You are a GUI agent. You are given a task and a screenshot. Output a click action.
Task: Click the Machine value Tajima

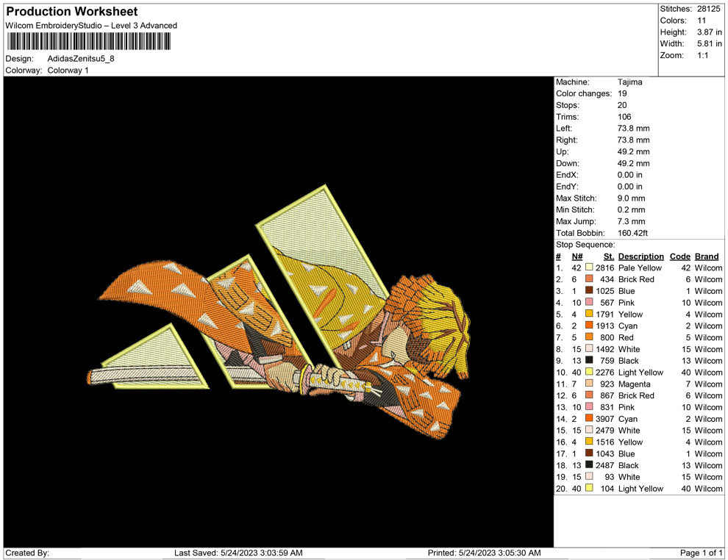click(629, 82)
